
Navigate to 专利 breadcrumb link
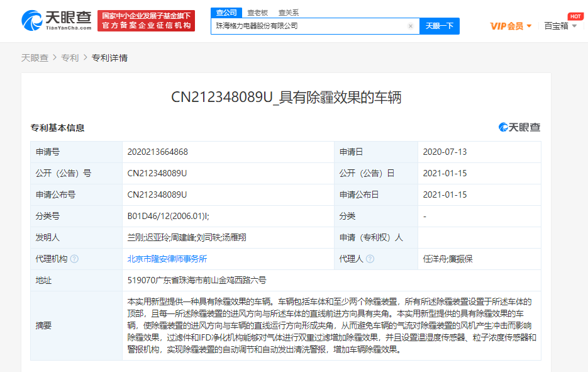click(x=70, y=58)
